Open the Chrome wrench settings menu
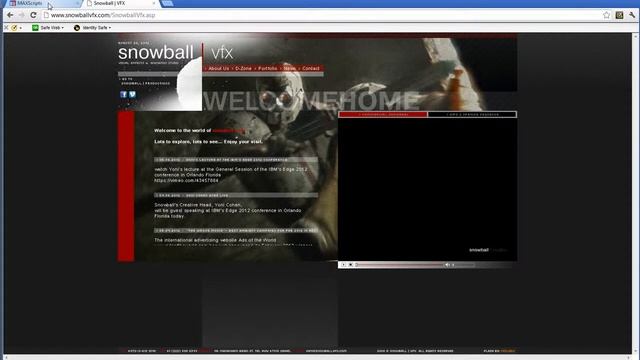640x360 pixels. 632,15
